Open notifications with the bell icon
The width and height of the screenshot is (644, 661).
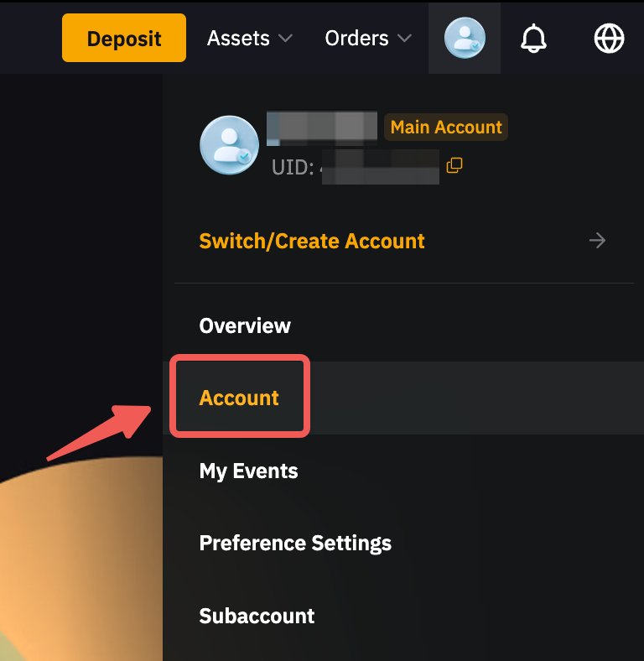tap(533, 38)
